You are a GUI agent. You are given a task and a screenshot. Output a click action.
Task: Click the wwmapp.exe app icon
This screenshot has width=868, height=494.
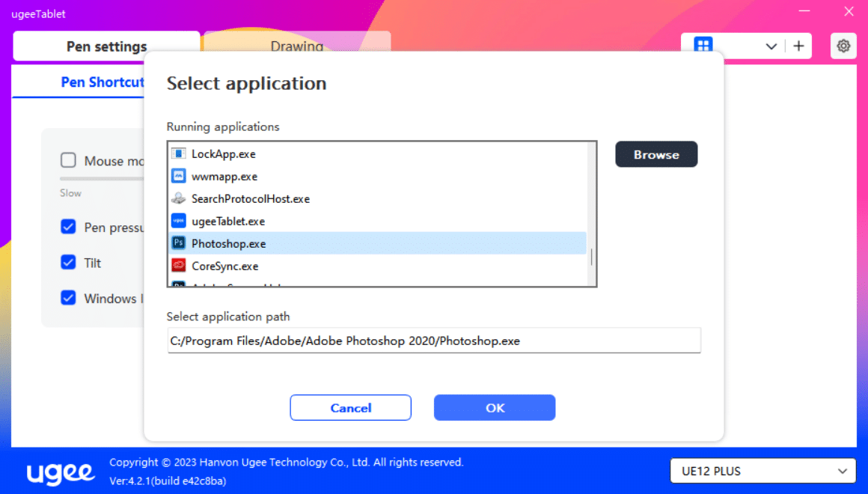(x=178, y=176)
